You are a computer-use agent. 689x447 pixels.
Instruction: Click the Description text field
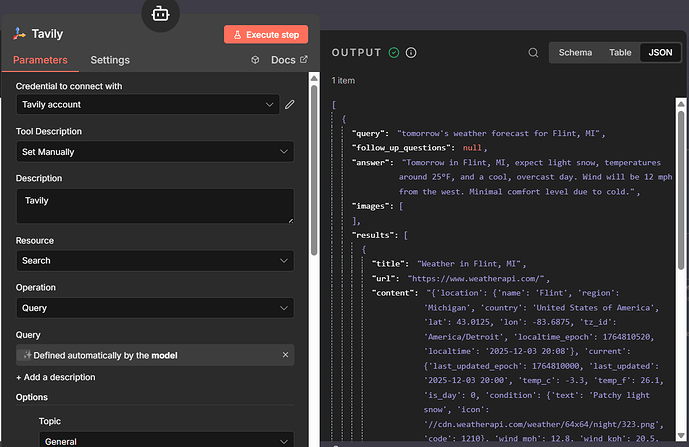(x=155, y=206)
